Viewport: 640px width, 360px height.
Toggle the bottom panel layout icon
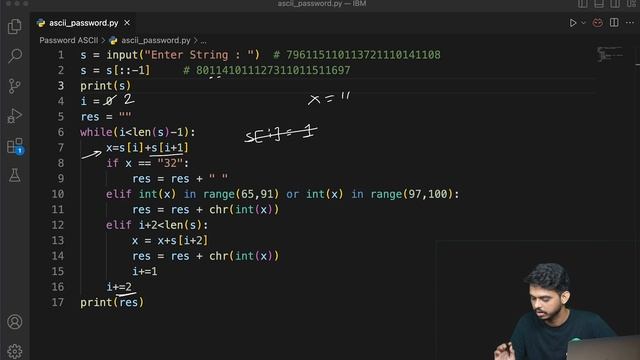pos(599,4)
